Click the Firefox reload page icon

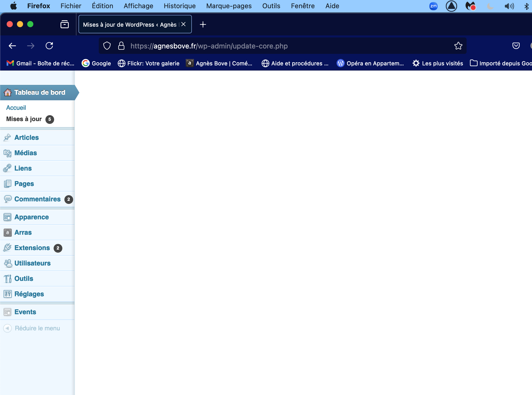tap(49, 46)
